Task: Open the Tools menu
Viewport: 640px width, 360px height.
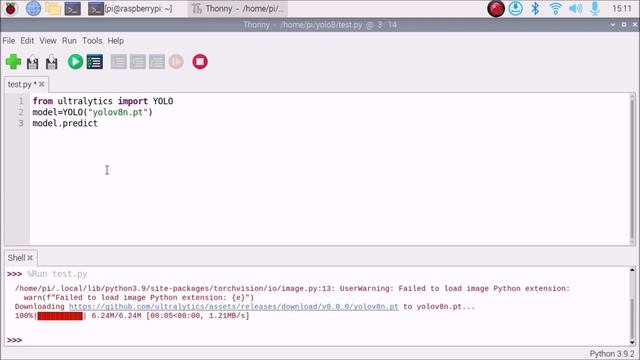Action: click(x=92, y=41)
